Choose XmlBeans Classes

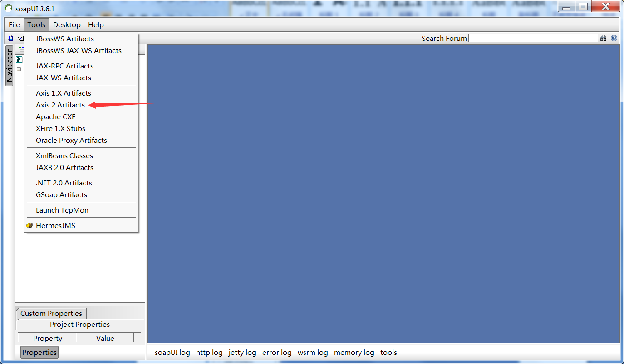point(81,155)
